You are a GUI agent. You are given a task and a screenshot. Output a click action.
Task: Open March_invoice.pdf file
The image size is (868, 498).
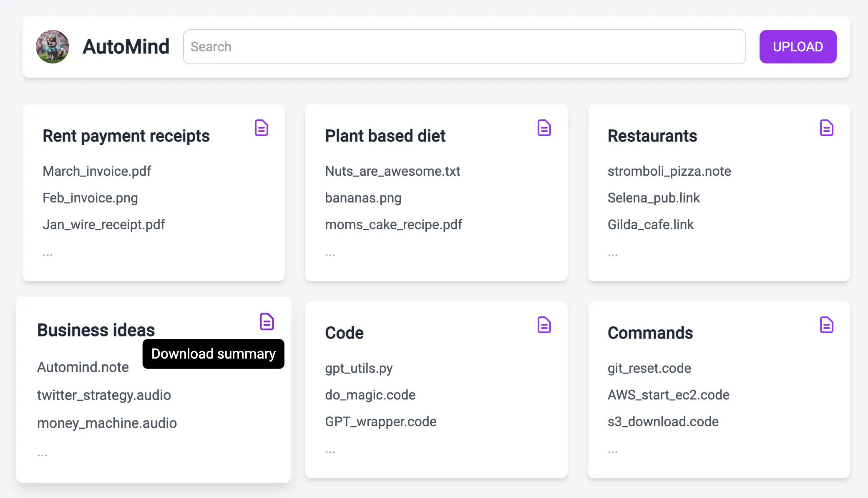97,171
